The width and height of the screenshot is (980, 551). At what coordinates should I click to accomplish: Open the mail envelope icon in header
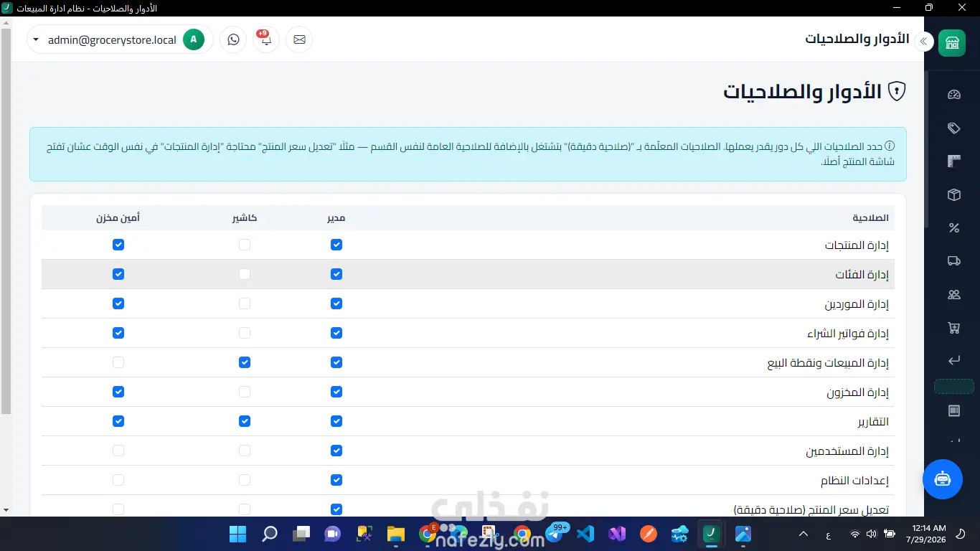[299, 40]
